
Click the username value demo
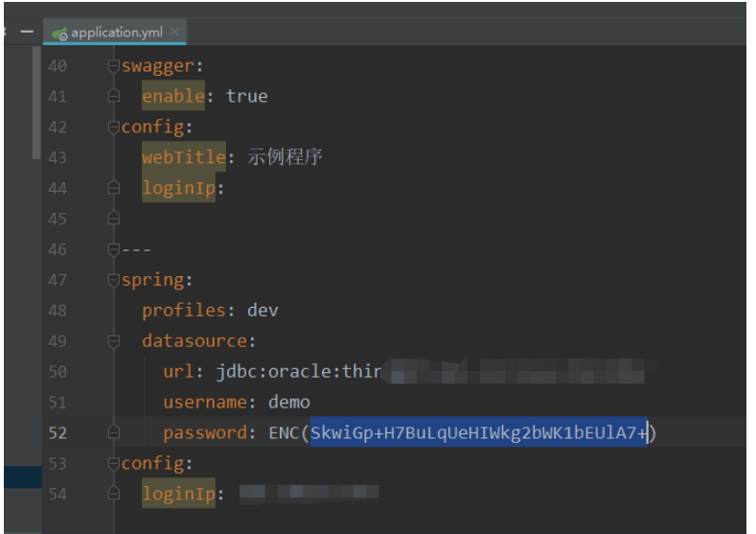pos(288,403)
